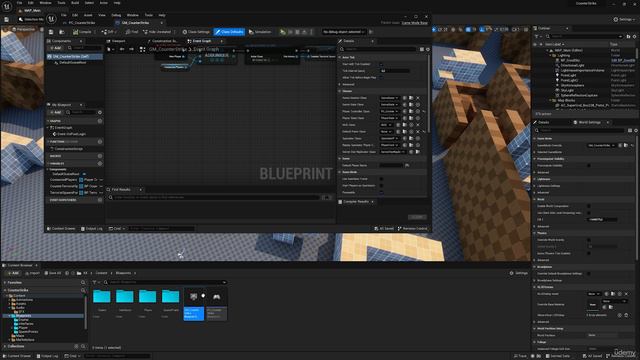Click the Tick Interval value field

click(x=394, y=71)
